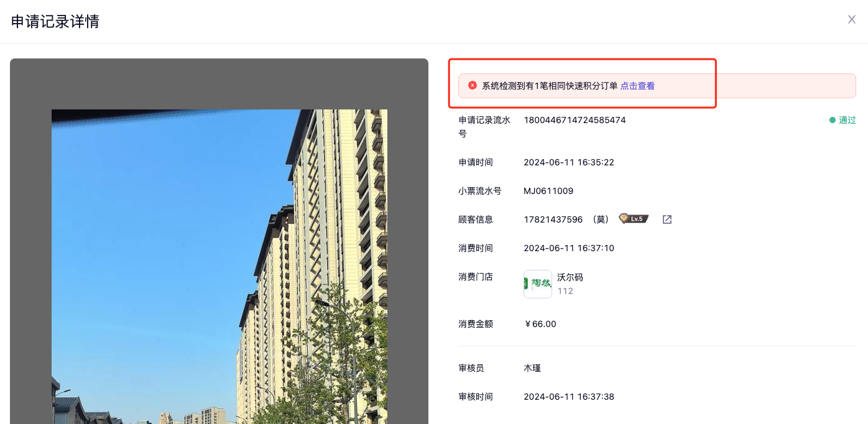Click the 申请记录详情 dialog title
The image size is (868, 424).
pos(55,22)
